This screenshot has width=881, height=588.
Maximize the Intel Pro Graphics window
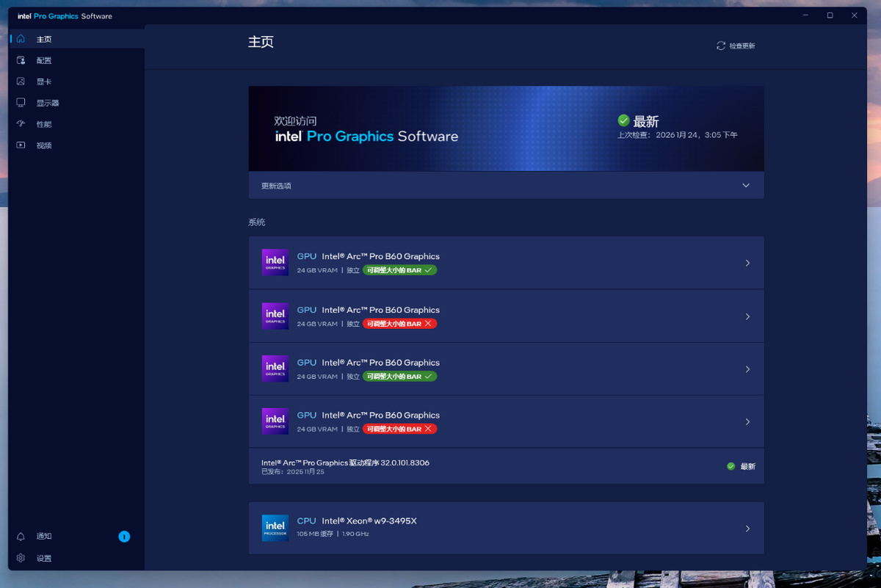(830, 15)
